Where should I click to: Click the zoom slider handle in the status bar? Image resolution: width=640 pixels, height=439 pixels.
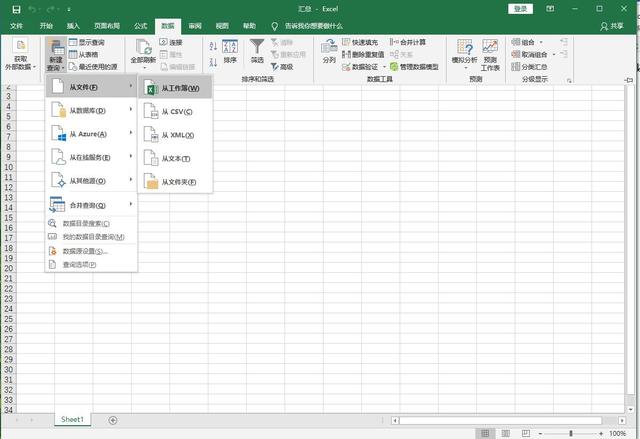tap(571, 433)
